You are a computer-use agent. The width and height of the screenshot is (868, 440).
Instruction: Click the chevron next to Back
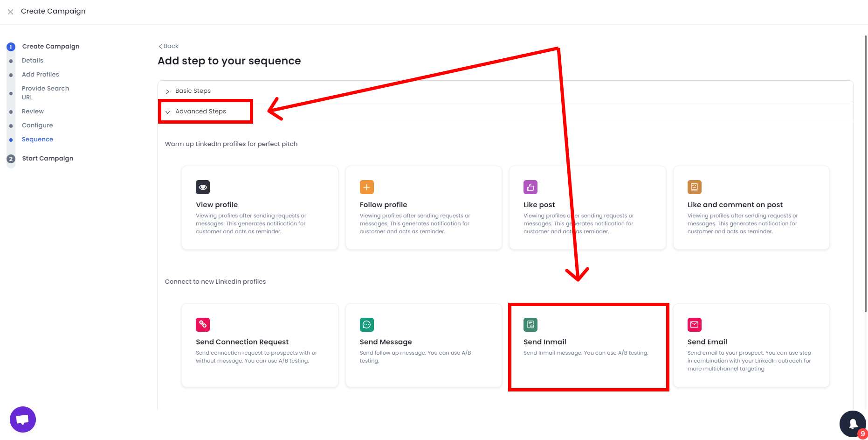tap(160, 46)
